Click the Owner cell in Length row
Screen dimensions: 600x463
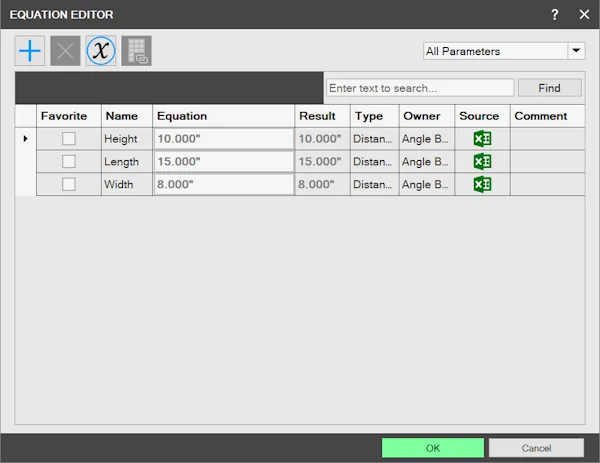[x=427, y=161]
